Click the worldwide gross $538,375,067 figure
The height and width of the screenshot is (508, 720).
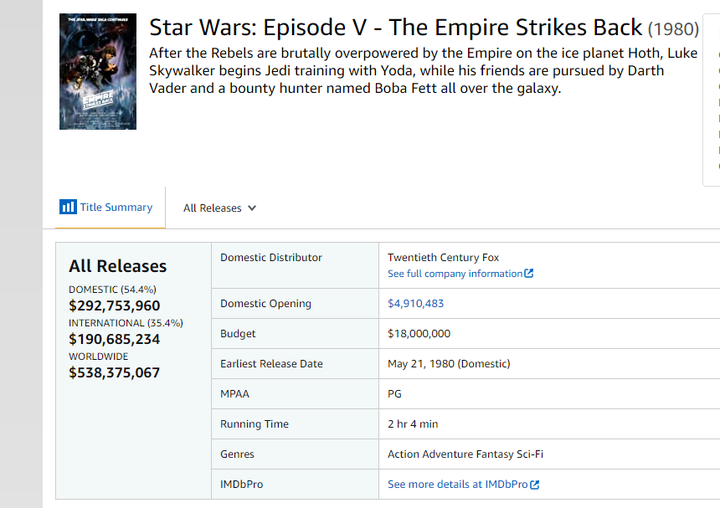[x=114, y=373]
